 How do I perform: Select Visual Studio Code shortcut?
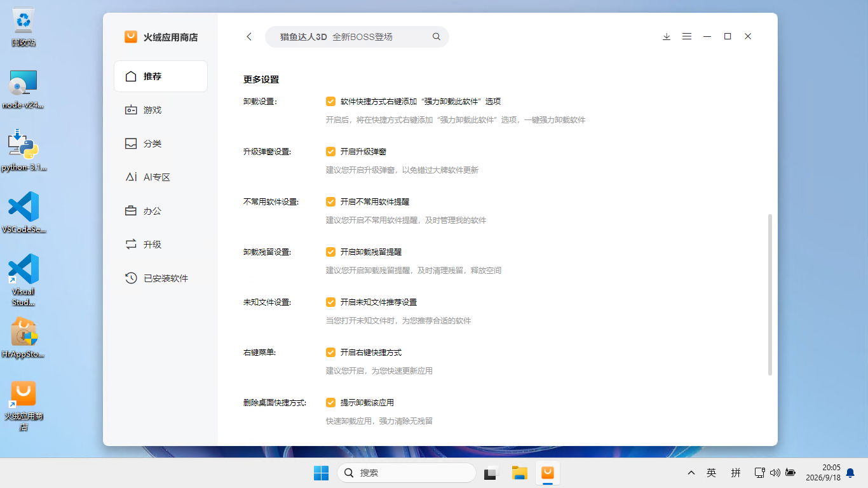[24, 280]
